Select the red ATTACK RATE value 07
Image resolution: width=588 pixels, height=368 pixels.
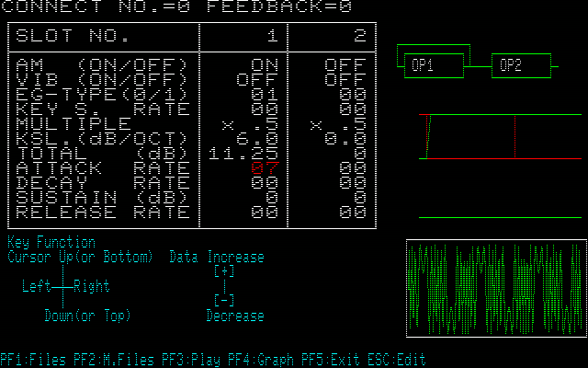pos(265,168)
